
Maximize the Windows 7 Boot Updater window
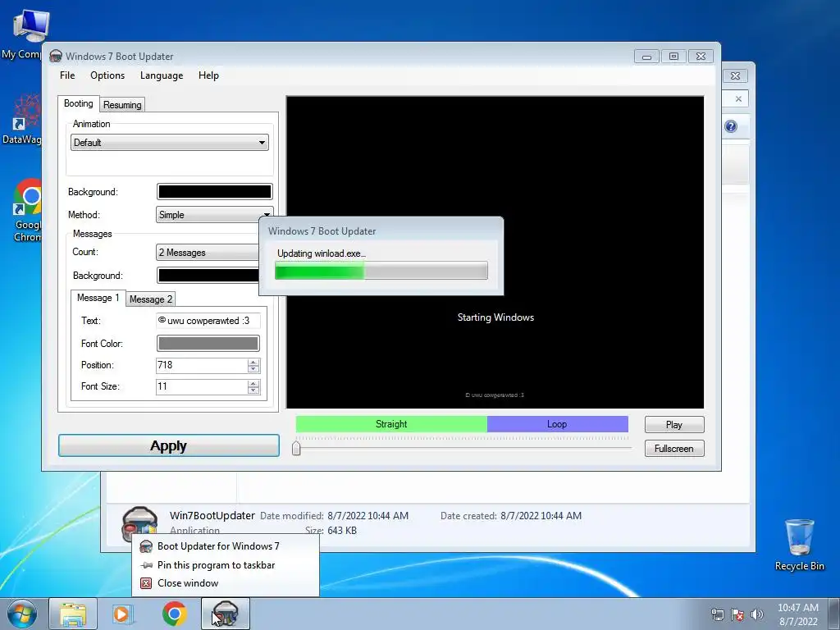[x=674, y=57]
